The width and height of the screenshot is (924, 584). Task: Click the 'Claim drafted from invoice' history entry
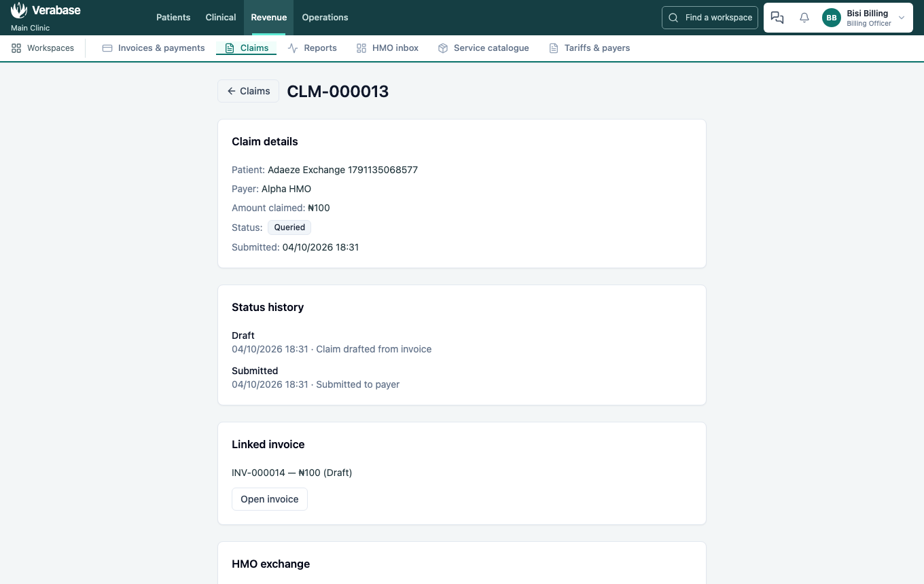[x=374, y=349]
